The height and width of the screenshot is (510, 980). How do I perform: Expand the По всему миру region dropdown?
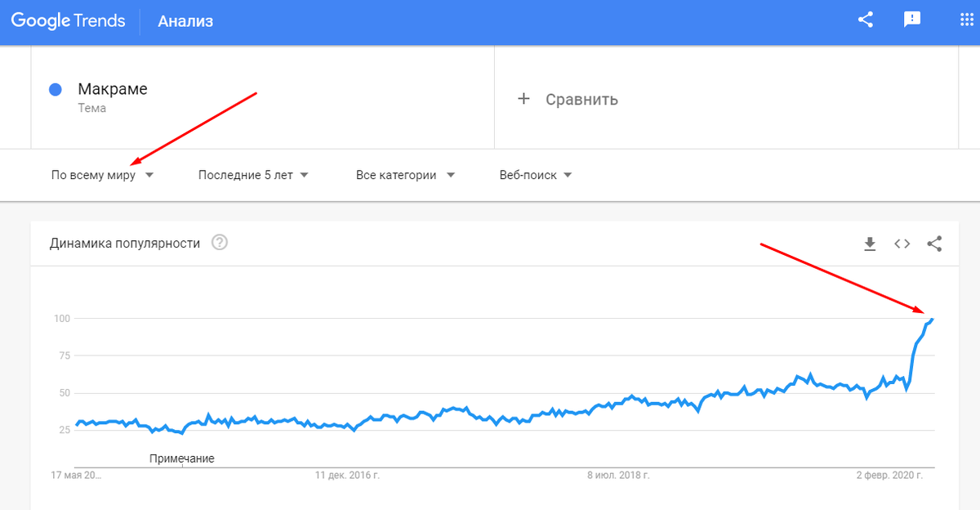[103, 175]
